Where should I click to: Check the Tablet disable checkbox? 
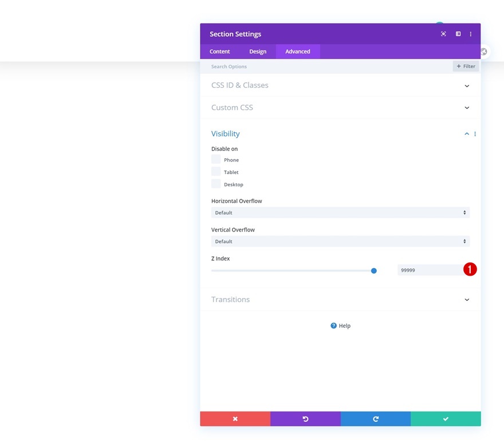216,171
